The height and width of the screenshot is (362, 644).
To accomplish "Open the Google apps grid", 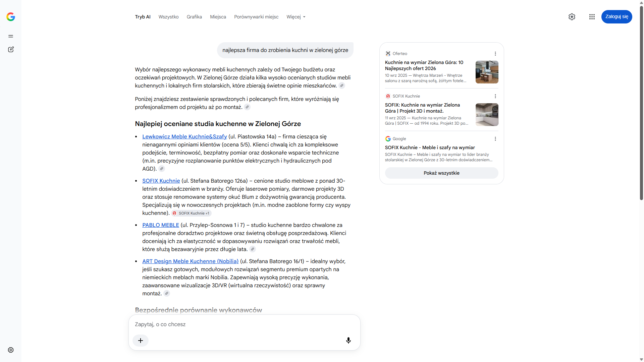I will [x=592, y=17].
